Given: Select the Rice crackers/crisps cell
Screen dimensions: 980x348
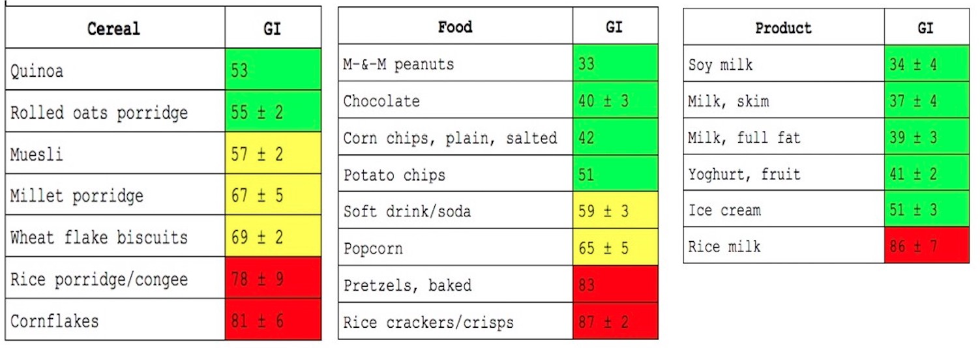Looking at the screenshot, I should pyautogui.click(x=428, y=322).
